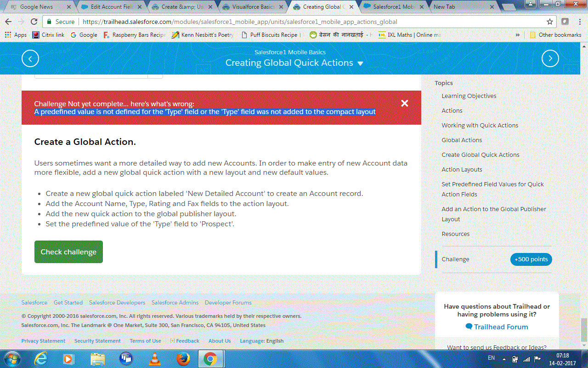The width and height of the screenshot is (588, 368).
Task: Launch Firefox from the taskbar
Action: click(x=183, y=359)
